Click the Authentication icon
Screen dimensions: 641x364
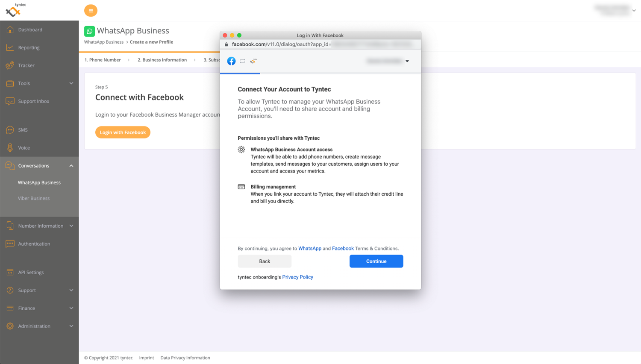[10, 244]
